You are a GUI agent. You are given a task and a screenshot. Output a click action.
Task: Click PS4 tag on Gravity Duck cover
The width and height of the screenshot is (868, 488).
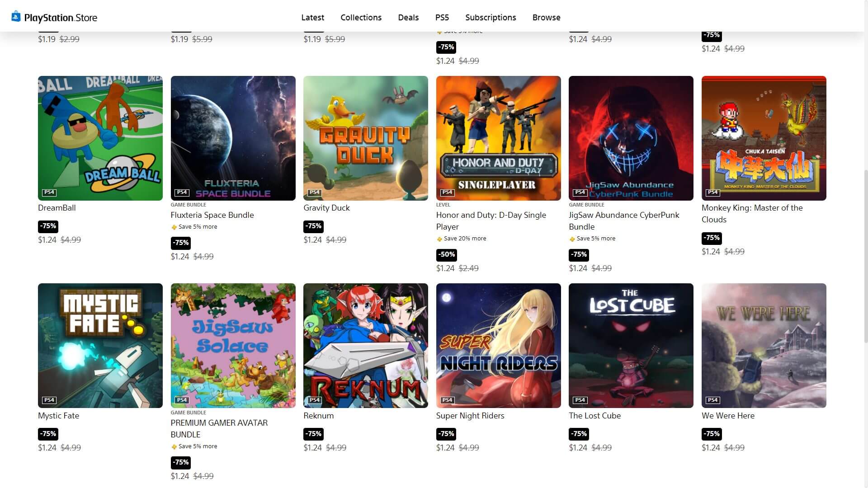tap(315, 192)
